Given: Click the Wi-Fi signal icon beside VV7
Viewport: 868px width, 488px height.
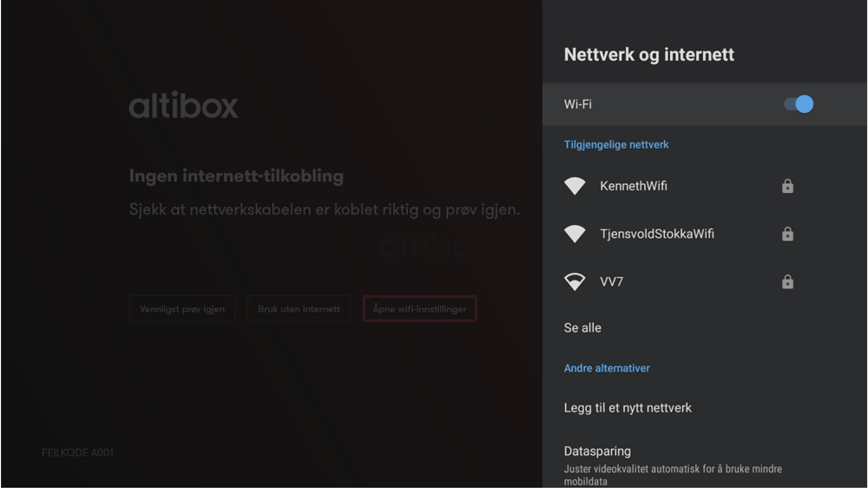Looking at the screenshot, I should pyautogui.click(x=575, y=281).
